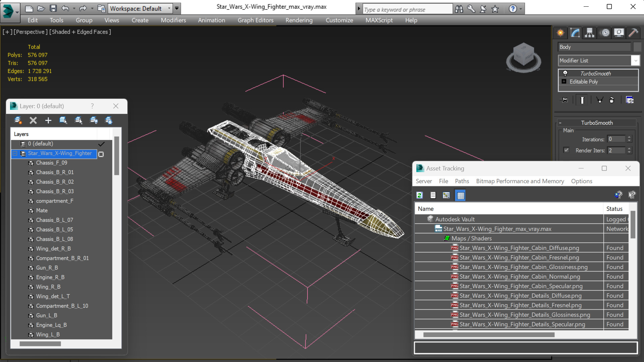Toggle the Render Iters checkbox
Screen dimensions: 644x362
566,150
